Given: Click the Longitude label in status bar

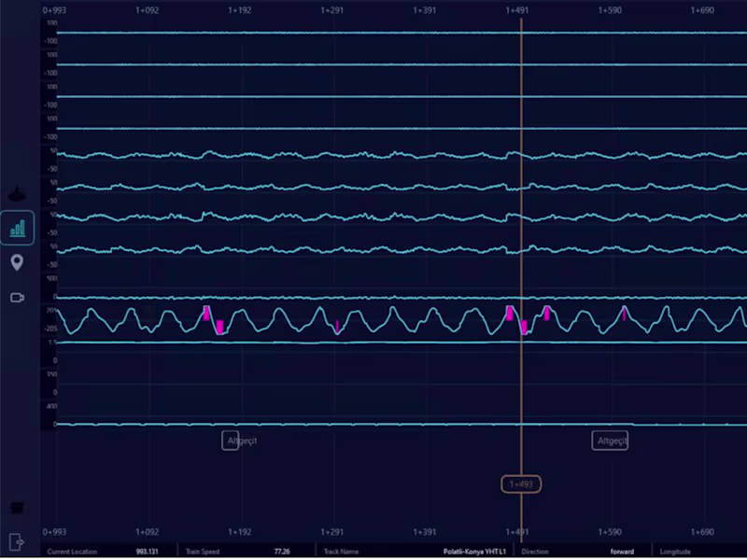Looking at the screenshot, I should [675, 552].
